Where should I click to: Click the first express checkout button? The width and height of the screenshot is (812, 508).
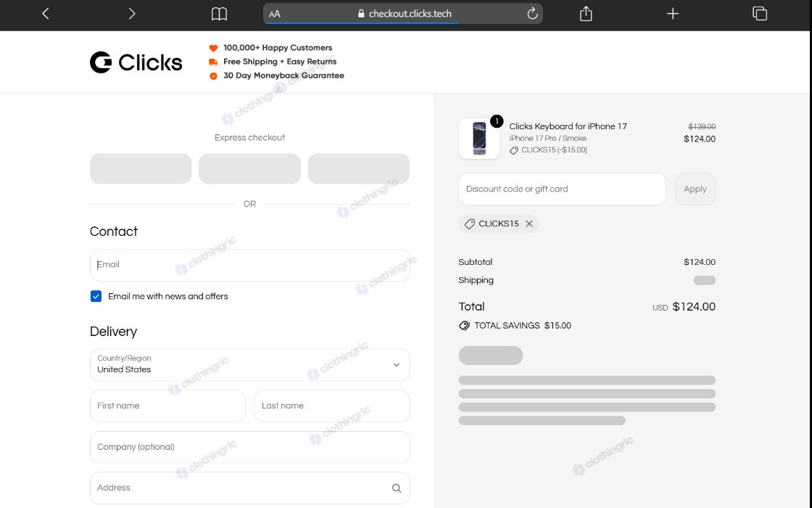(141, 168)
